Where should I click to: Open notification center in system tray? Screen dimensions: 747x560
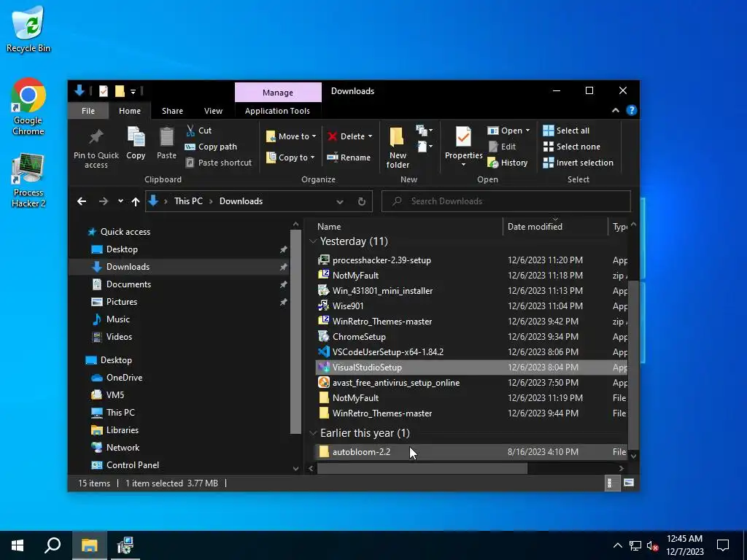723,545
